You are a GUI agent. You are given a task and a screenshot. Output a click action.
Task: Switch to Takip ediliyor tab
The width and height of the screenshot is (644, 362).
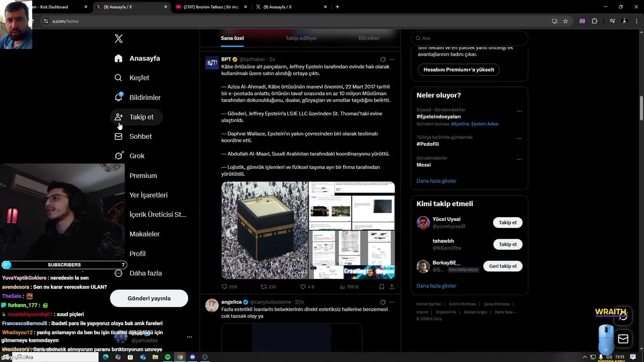[301, 38]
